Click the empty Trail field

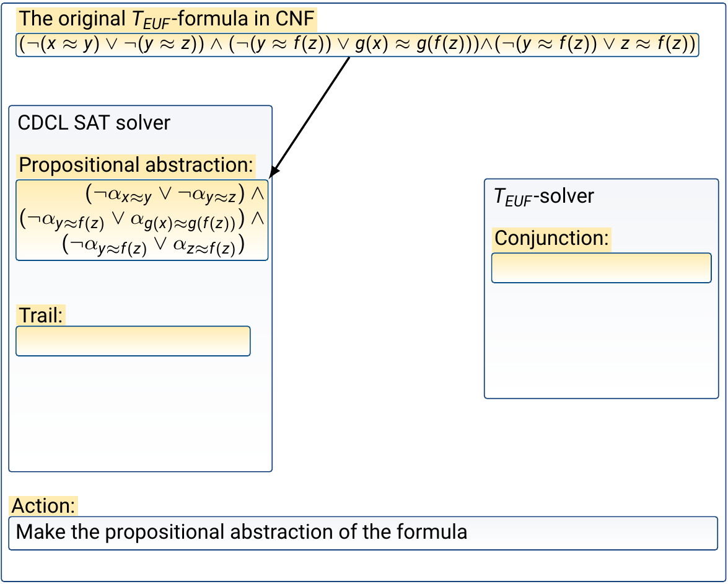click(133, 341)
